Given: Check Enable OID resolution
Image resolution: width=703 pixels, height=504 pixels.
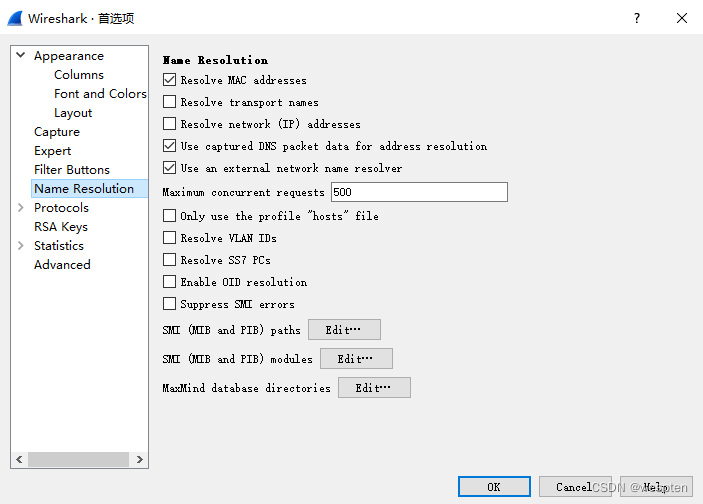Looking at the screenshot, I should [169, 282].
